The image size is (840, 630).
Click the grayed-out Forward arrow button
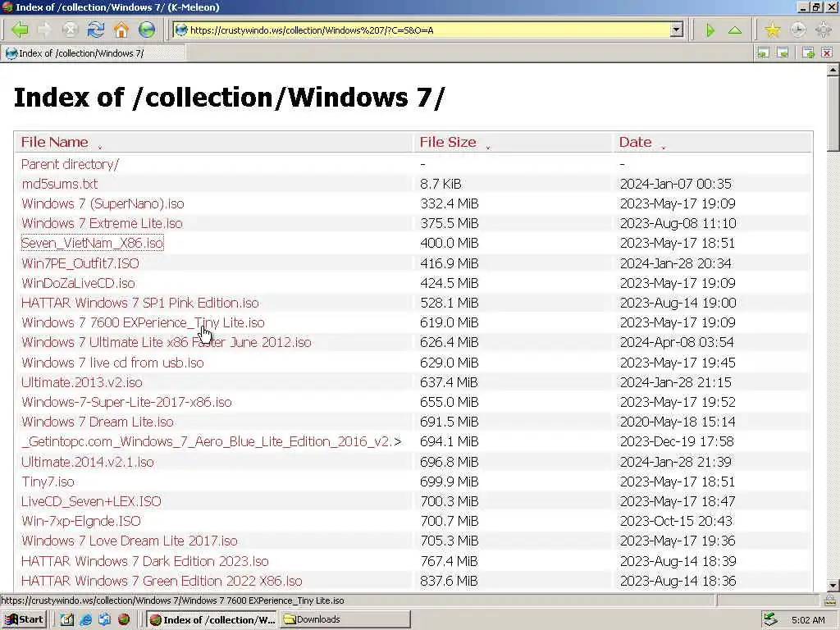pyautogui.click(x=45, y=30)
